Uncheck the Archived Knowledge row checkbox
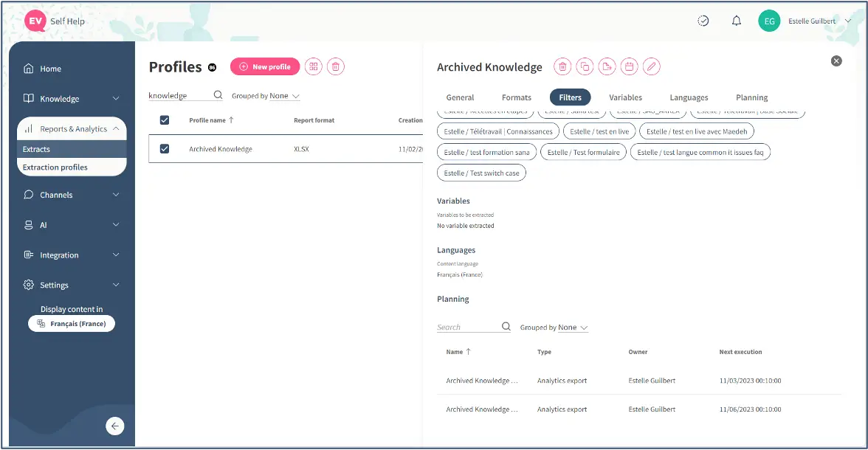The height and width of the screenshot is (450, 868). (165, 149)
